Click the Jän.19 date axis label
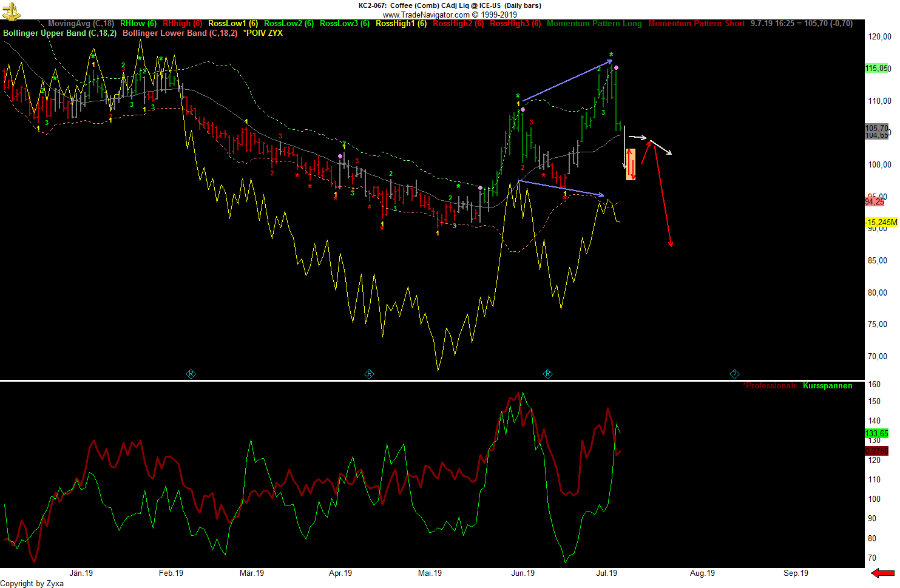Viewport: 900px width, 588px height. click(x=81, y=573)
